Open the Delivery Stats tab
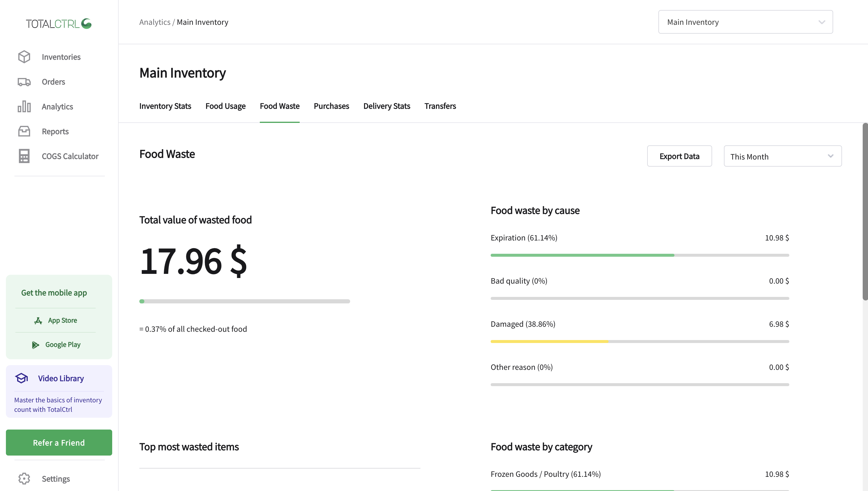Image resolution: width=868 pixels, height=491 pixels. [386, 106]
